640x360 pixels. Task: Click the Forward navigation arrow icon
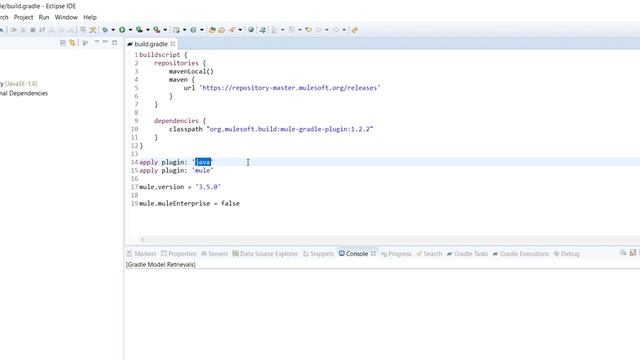point(336,30)
